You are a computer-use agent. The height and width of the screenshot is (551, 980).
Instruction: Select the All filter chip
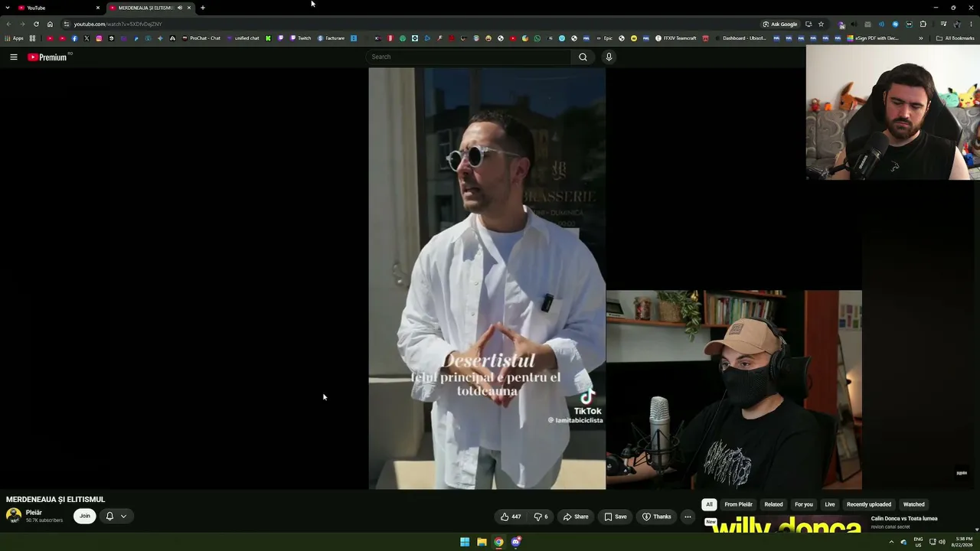point(709,504)
